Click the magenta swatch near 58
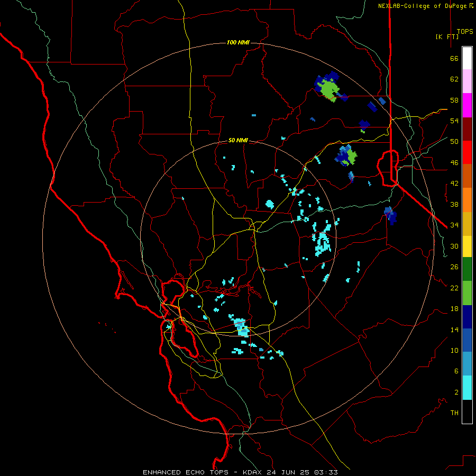This screenshot has height=476, width=476. [467, 105]
